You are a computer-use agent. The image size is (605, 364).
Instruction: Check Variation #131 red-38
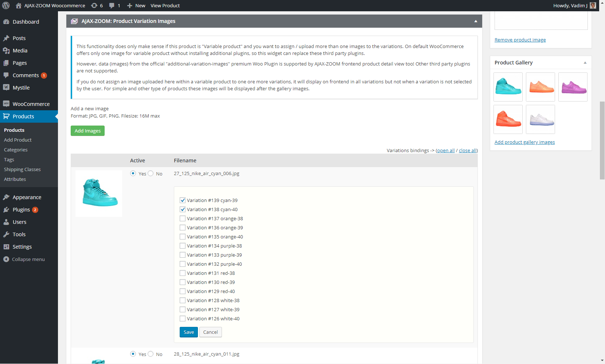coord(183,273)
